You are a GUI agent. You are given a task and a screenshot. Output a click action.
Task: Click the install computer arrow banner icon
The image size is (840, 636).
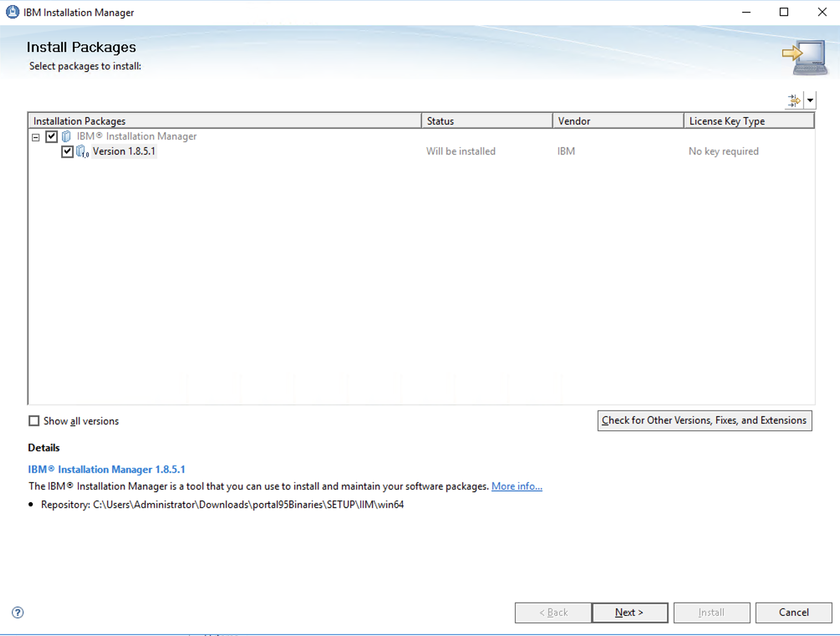[805, 58]
